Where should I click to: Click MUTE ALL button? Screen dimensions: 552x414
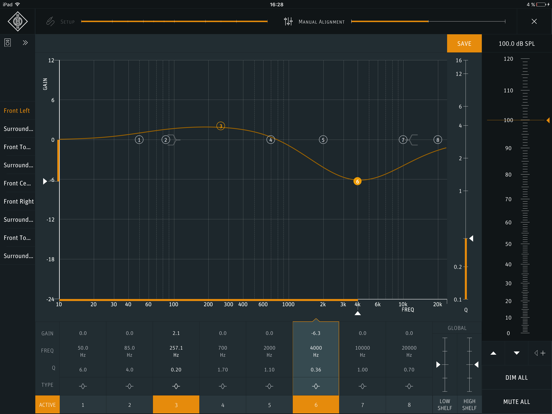[x=516, y=402]
